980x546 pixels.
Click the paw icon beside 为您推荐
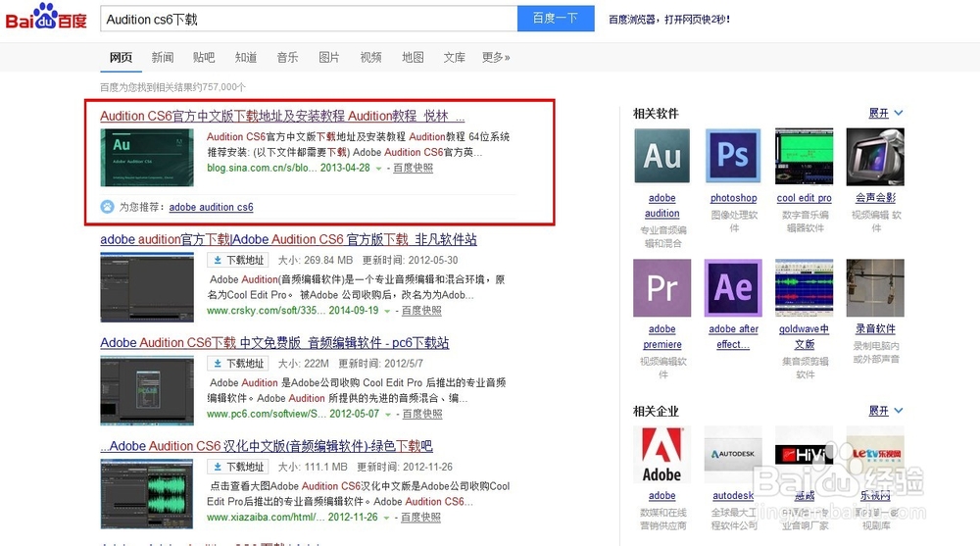pos(108,207)
